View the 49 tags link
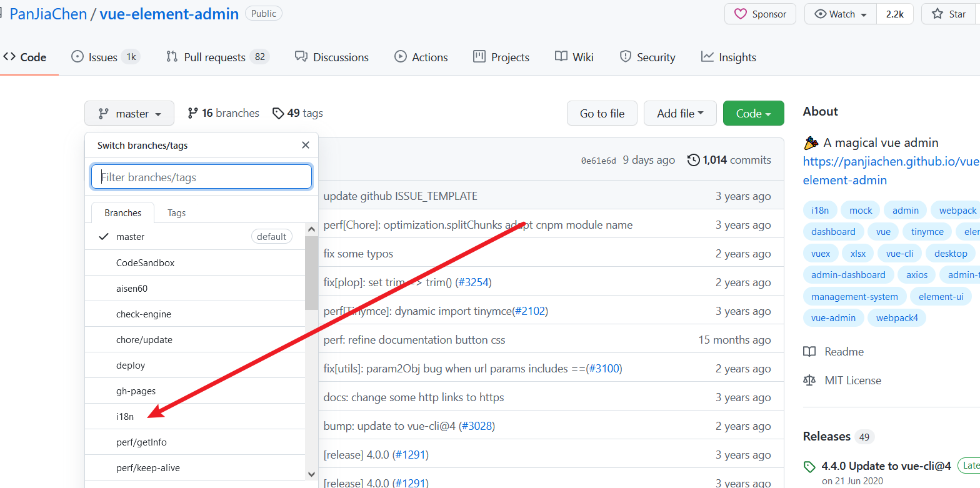Viewport: 980px width, 488px height. [297, 113]
